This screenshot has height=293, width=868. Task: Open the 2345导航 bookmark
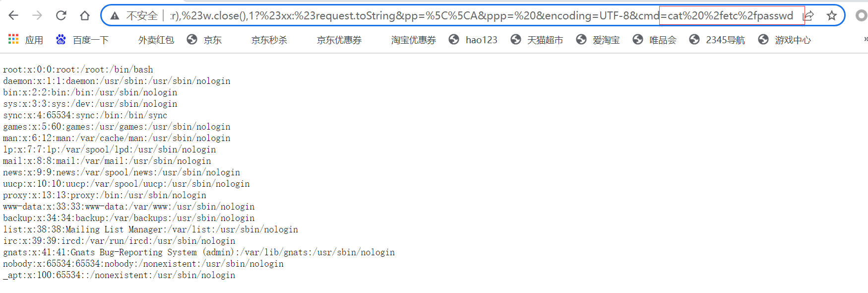tap(717, 40)
